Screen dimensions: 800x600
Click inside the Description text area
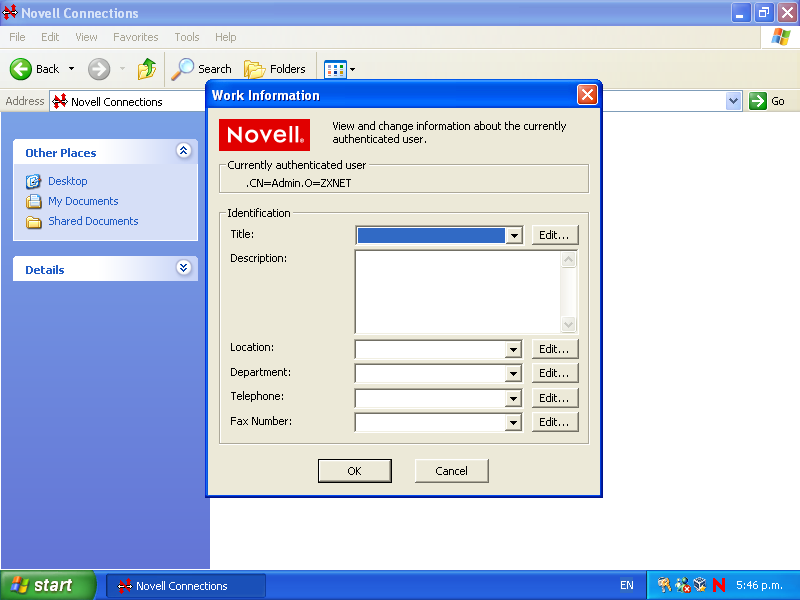tap(458, 291)
